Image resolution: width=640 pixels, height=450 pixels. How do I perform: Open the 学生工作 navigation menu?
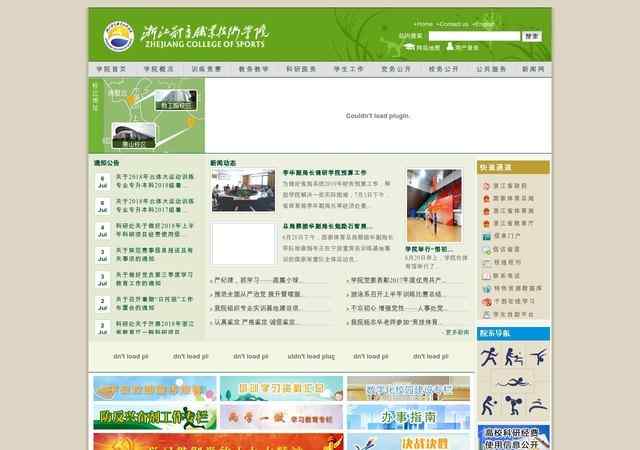(x=349, y=69)
